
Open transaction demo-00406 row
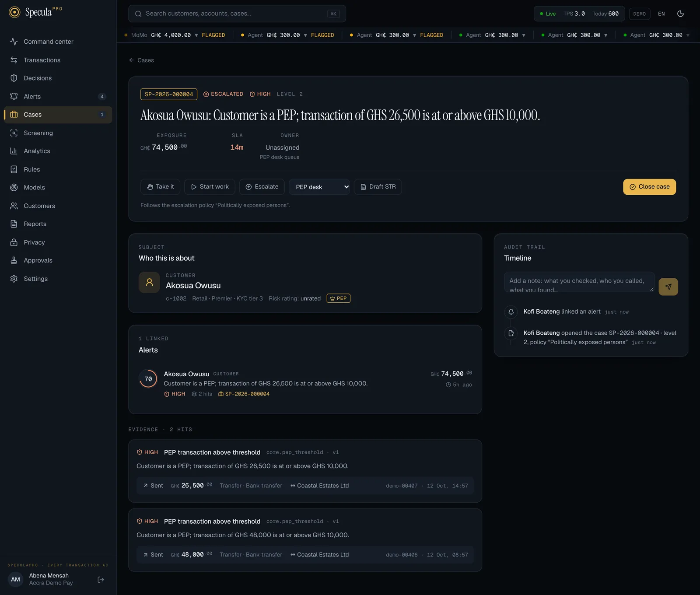(x=305, y=555)
